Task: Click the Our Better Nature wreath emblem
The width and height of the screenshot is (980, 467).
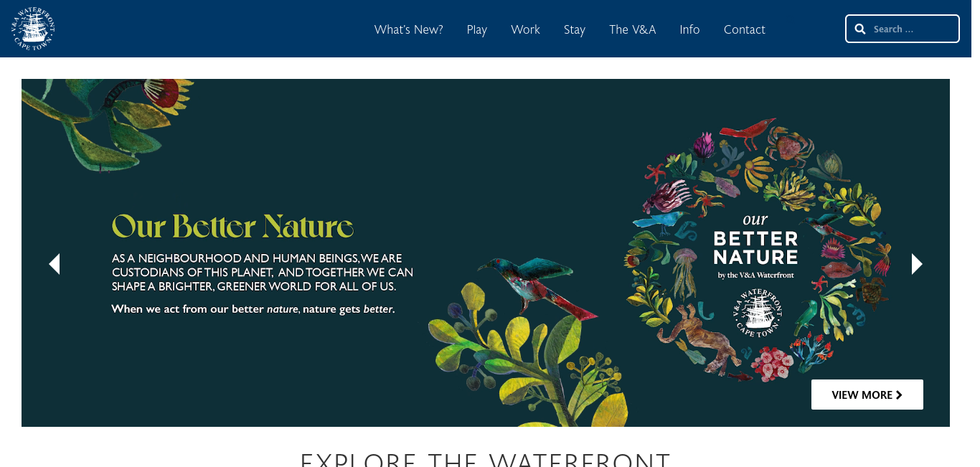Action: 756,249
